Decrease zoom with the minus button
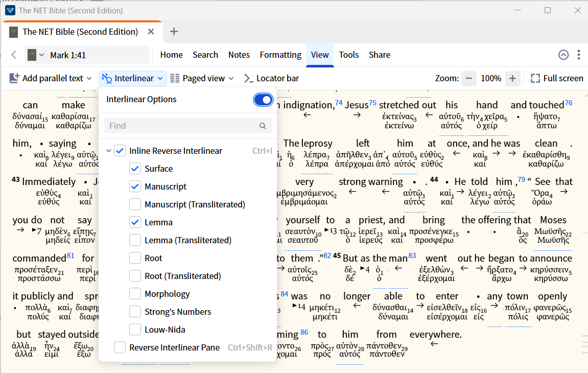The height and width of the screenshot is (373, 588). [x=469, y=78]
